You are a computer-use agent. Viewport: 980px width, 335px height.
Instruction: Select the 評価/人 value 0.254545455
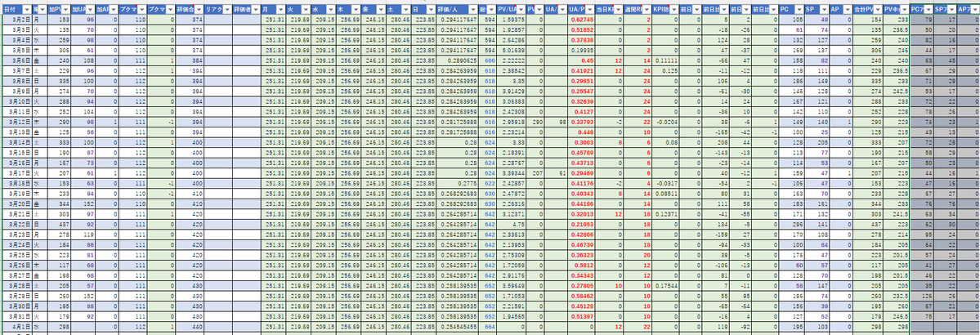pos(458,326)
